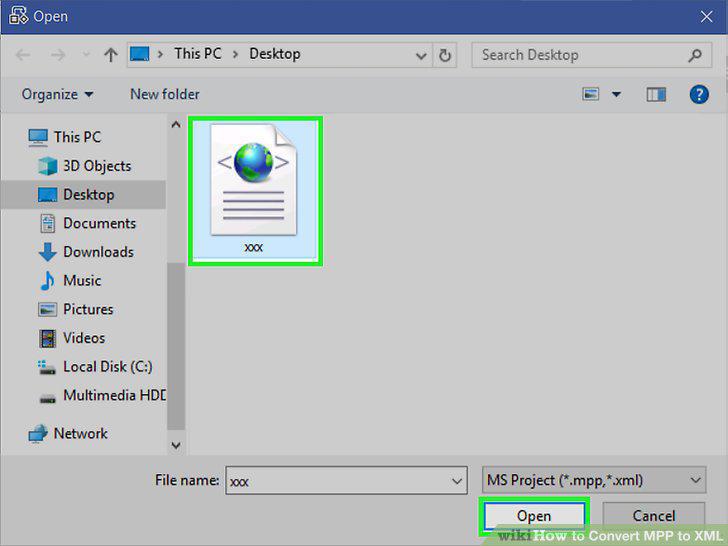Change the view layout icon

pos(591,94)
